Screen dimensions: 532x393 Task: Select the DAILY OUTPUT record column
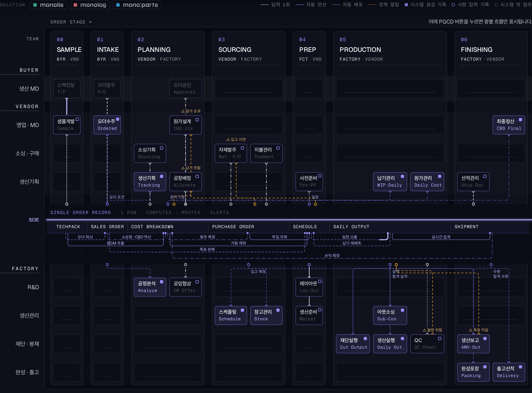pos(351,227)
